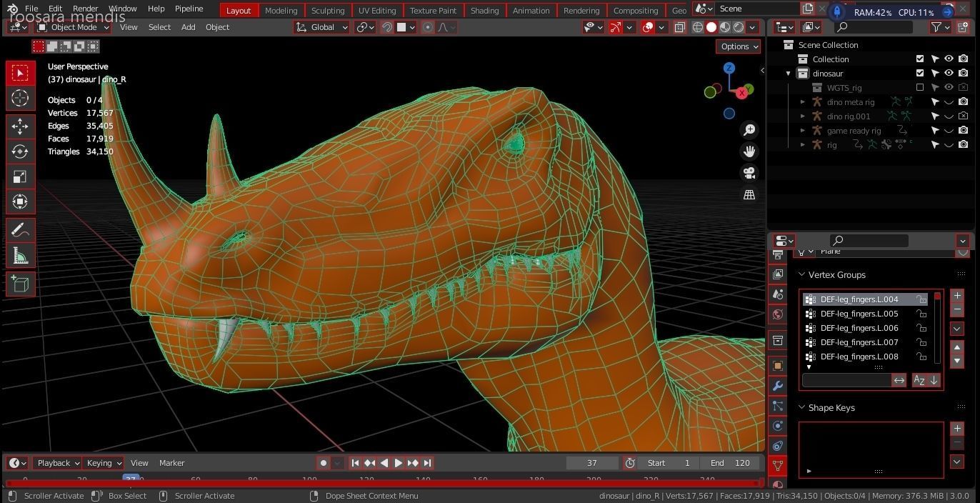The image size is (980, 503).
Task: Open the viewport Options dropdown
Action: coord(739,46)
